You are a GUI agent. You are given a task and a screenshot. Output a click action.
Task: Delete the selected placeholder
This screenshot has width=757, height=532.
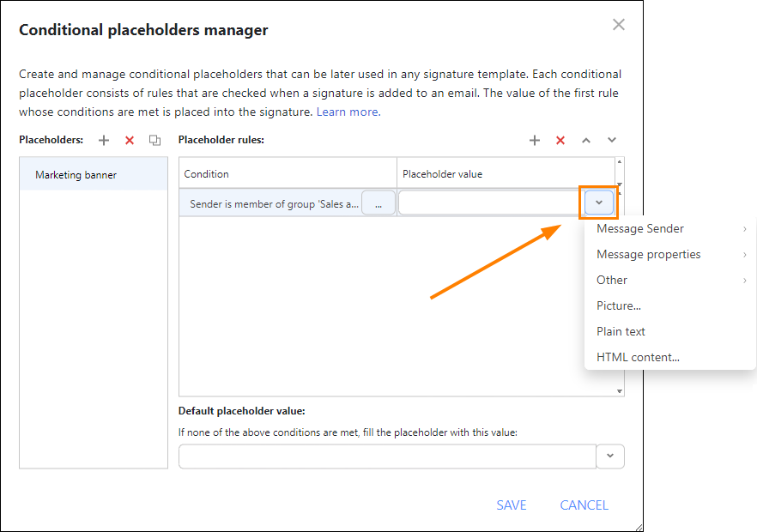(128, 140)
